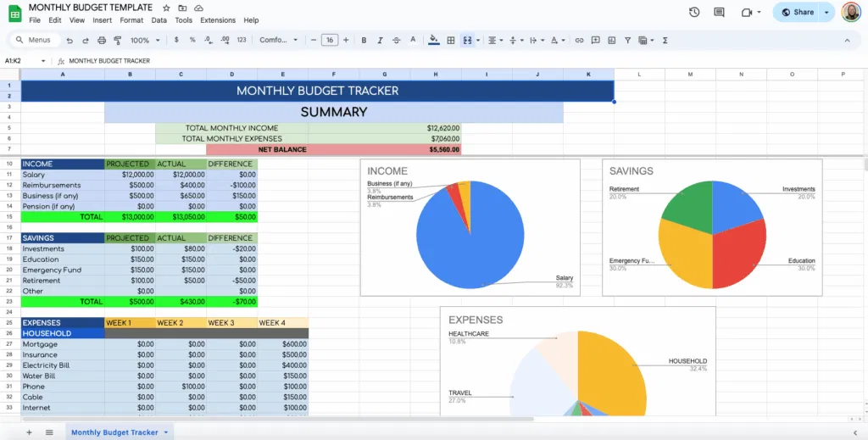This screenshot has width=868, height=440.
Task: Collapse the toolbar menus with chevron
Action: point(847,40)
